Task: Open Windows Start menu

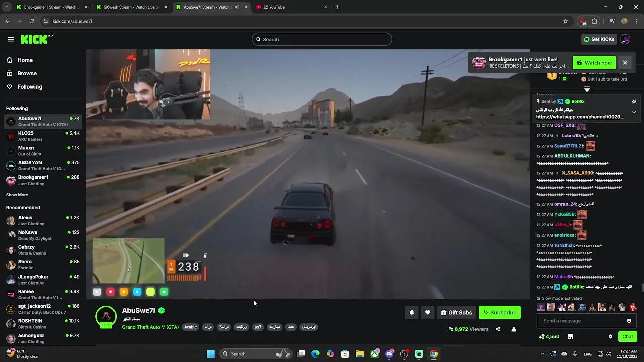Action: coord(211,354)
